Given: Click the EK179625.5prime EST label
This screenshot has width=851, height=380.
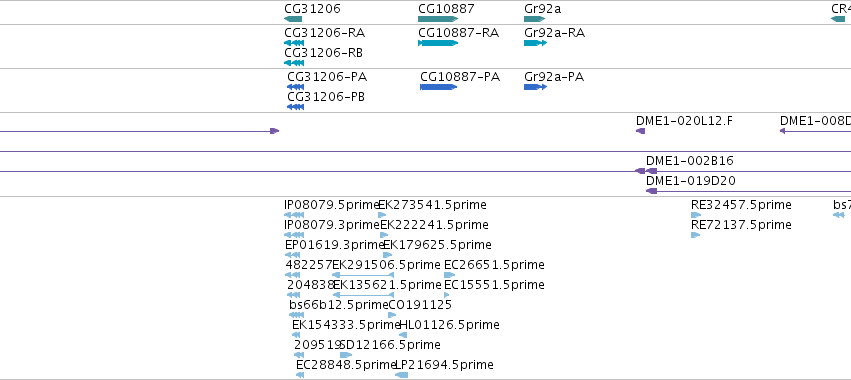Looking at the screenshot, I should [437, 245].
